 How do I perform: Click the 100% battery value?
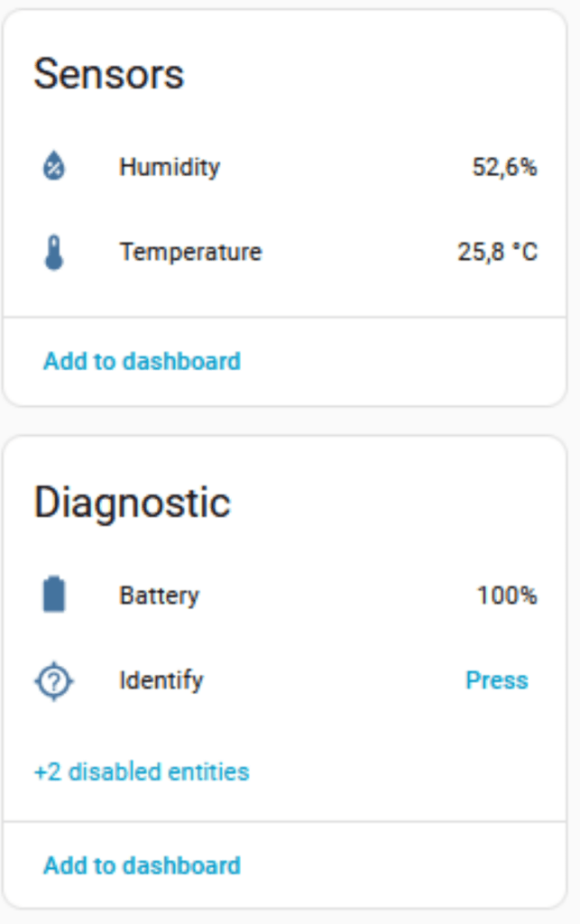click(x=507, y=596)
